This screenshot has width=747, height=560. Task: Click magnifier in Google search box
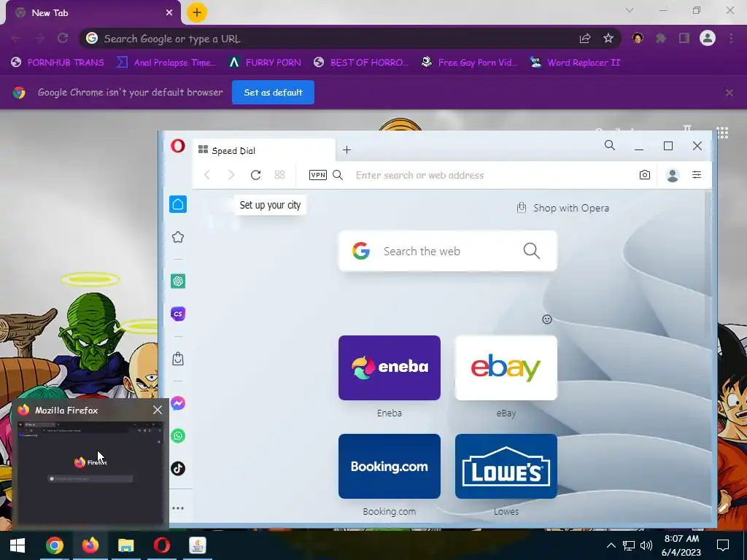tap(531, 251)
